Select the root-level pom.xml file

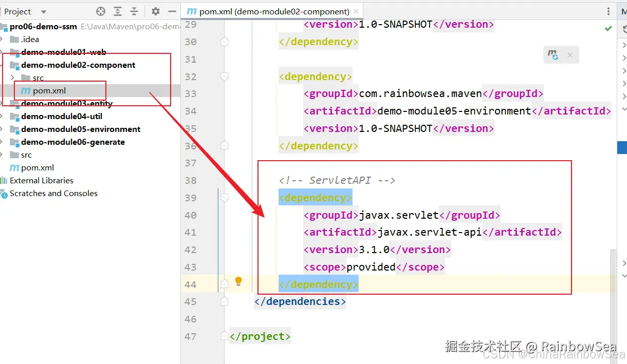tap(38, 167)
